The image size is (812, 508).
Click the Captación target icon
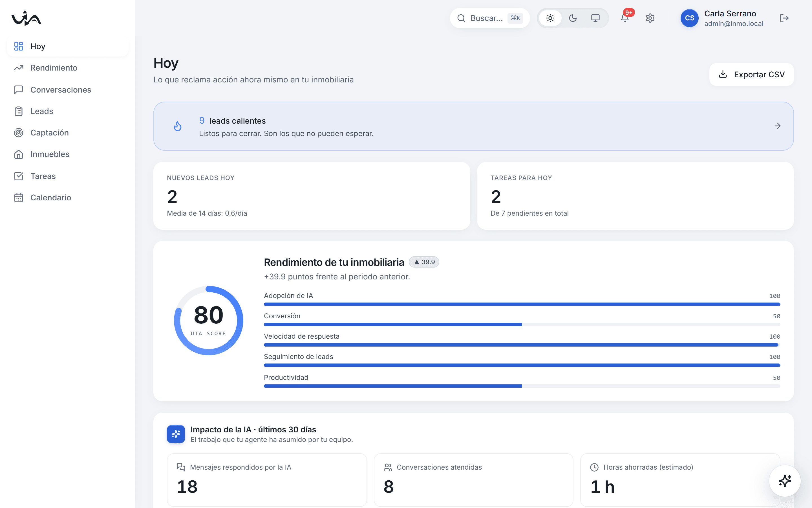pos(18,133)
